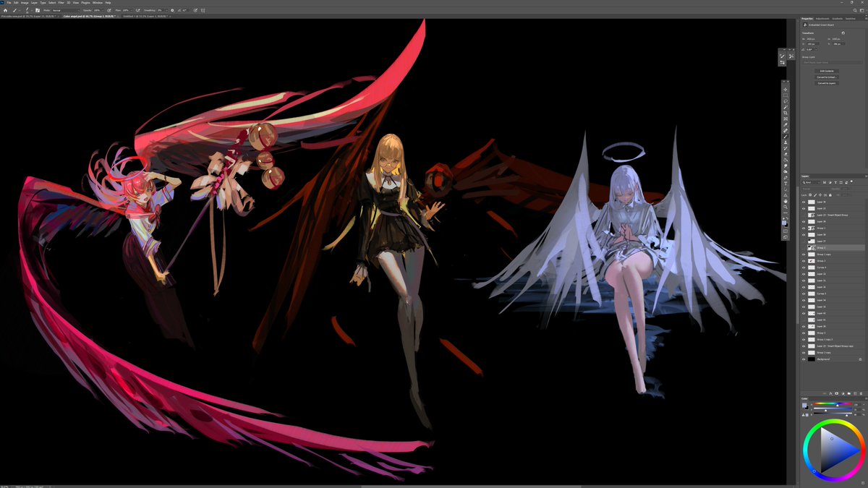Toggle pressure for opacity in options bar
Viewport: 868px width, 488px height.
click(x=109, y=10)
